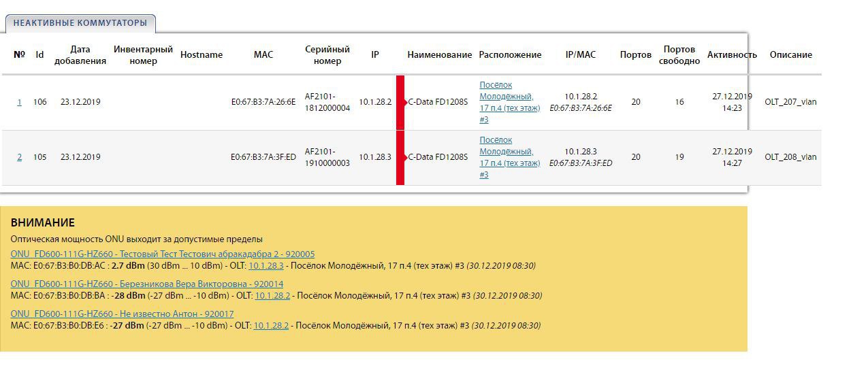Image resolution: width=868 pixels, height=368 pixels.
Task: Click the MAC column header
Action: tap(263, 54)
